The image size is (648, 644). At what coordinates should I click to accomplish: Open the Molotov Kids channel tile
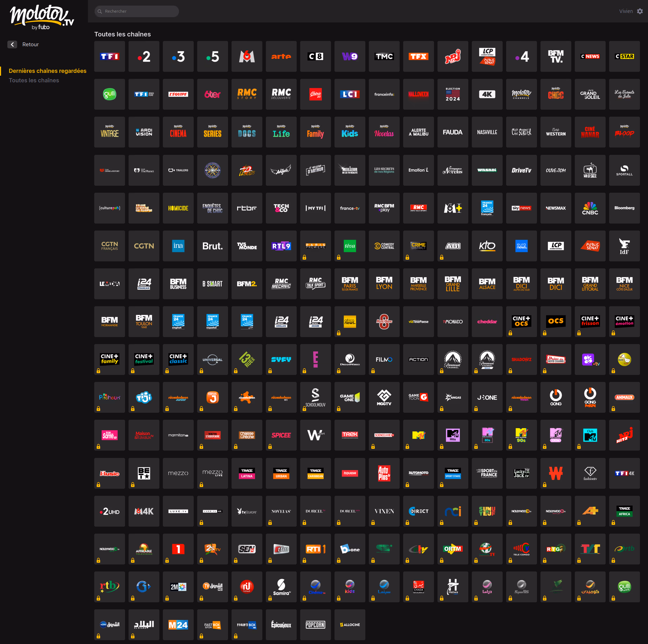click(350, 132)
